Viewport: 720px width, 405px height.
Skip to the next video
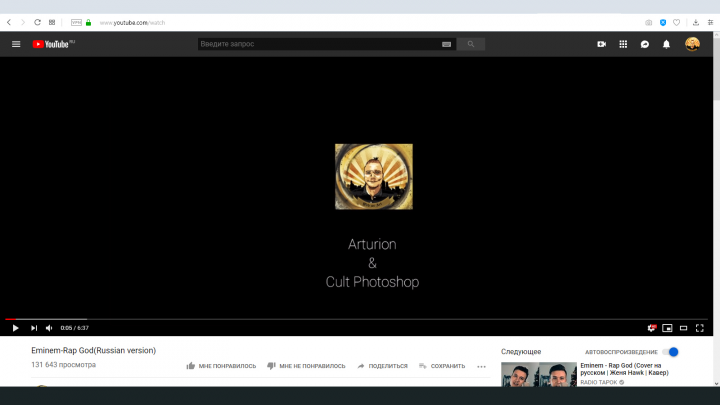point(34,328)
